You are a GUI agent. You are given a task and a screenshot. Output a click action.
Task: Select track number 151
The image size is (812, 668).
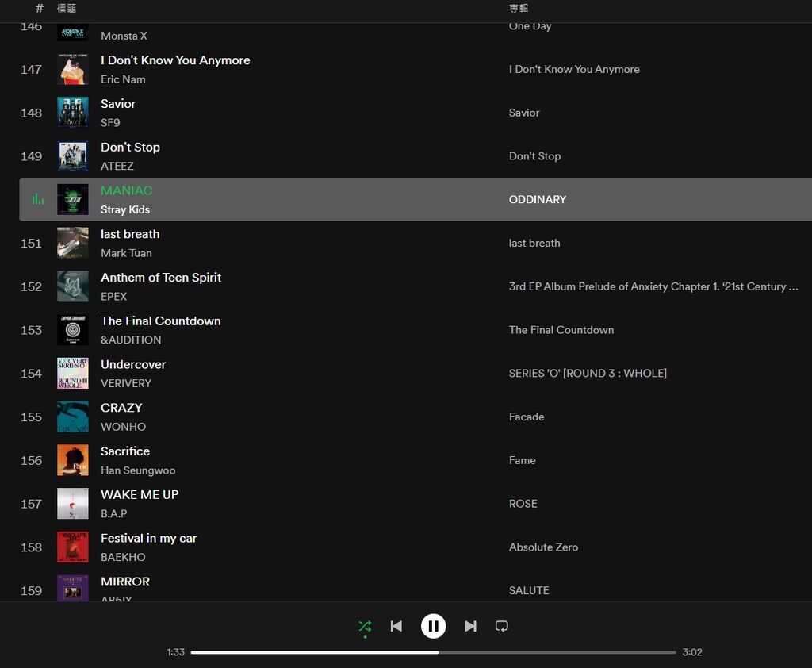coord(31,243)
